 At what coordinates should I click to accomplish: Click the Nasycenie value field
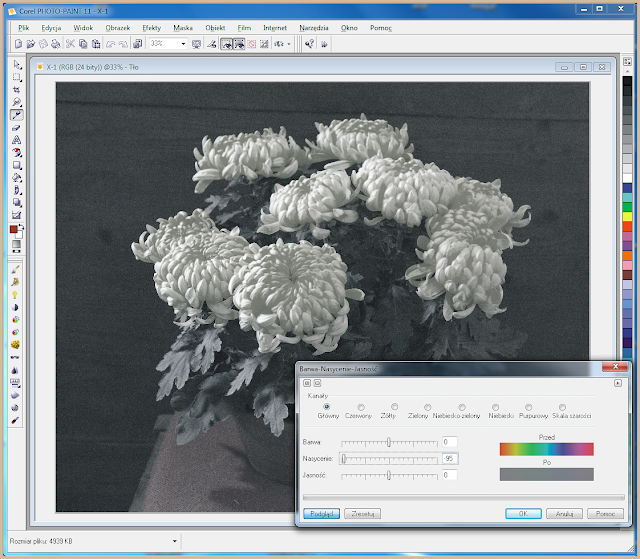[449, 459]
